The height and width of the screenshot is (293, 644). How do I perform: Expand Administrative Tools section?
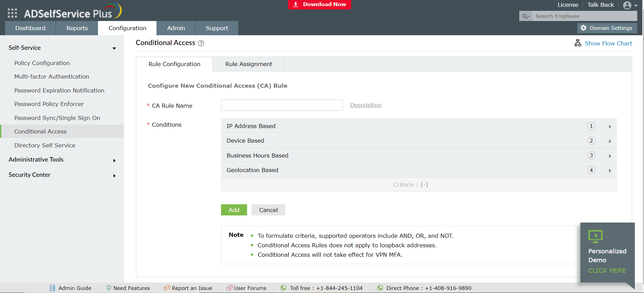(x=115, y=161)
